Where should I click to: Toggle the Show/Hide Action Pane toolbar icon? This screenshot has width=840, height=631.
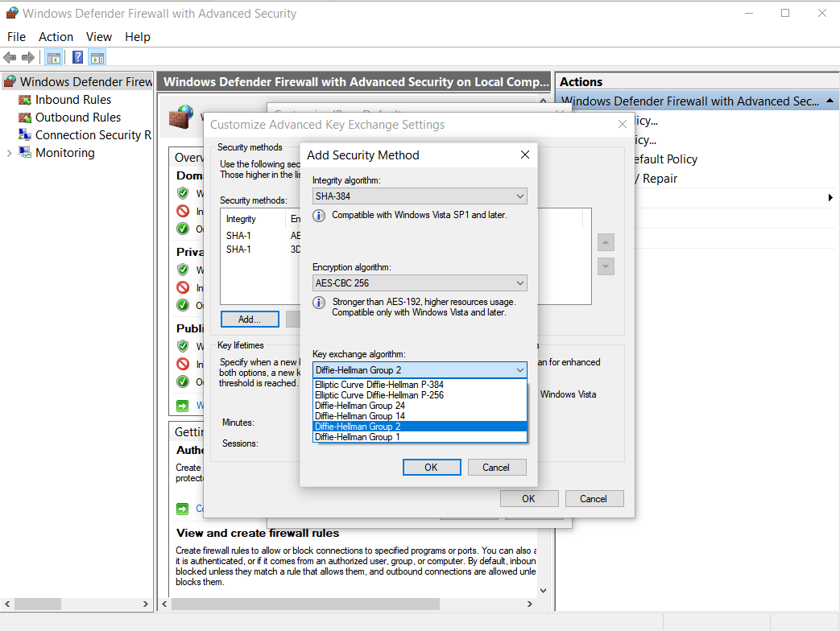click(97, 57)
